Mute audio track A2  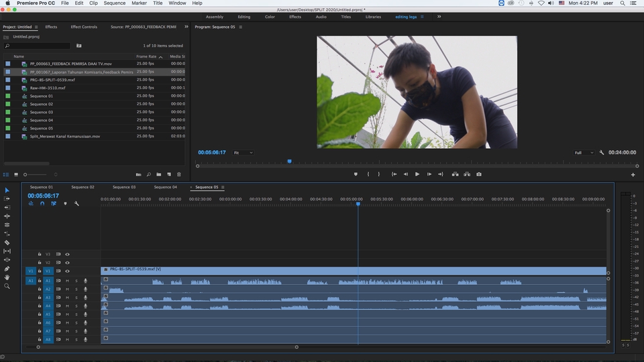(67, 289)
